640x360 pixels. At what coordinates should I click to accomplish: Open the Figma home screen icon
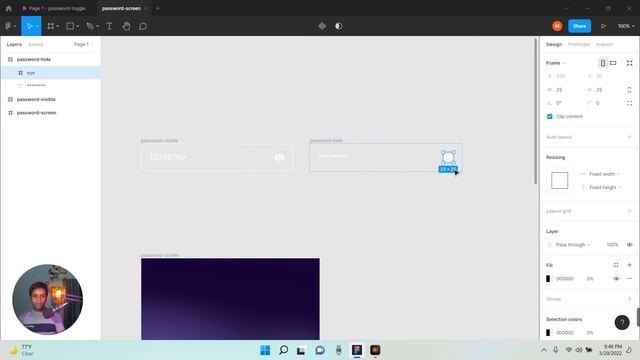[x=9, y=8]
